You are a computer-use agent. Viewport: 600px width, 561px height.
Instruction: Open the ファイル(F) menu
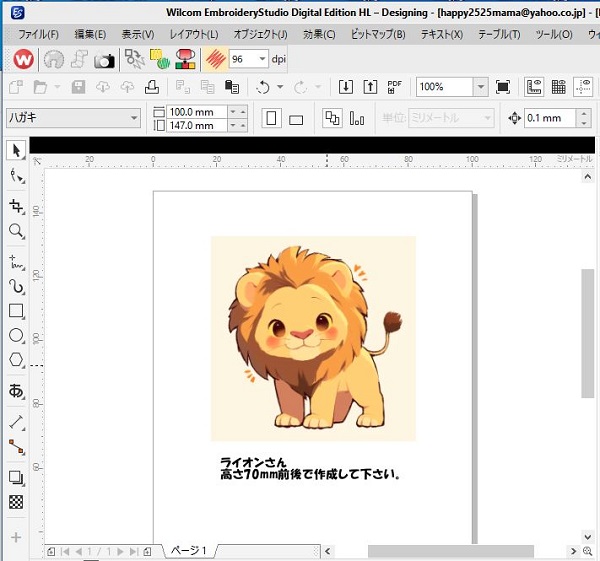pyautogui.click(x=38, y=35)
